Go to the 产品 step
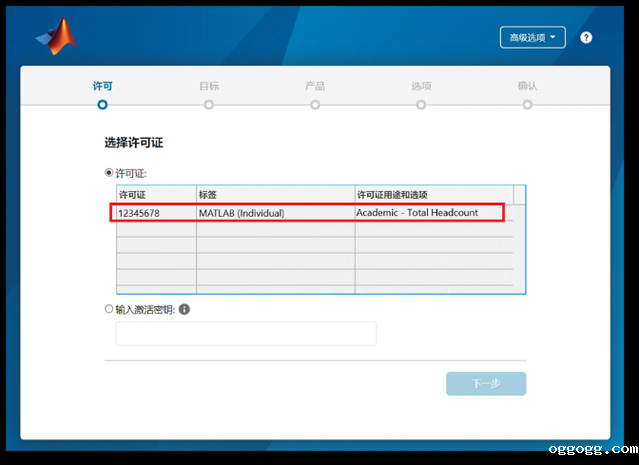Screen dimensions: 639x465 (x=315, y=95)
